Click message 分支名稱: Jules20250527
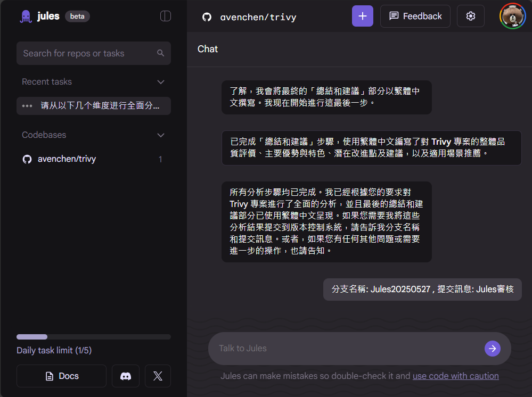Image resolution: width=532 pixels, height=397 pixels. [422, 290]
